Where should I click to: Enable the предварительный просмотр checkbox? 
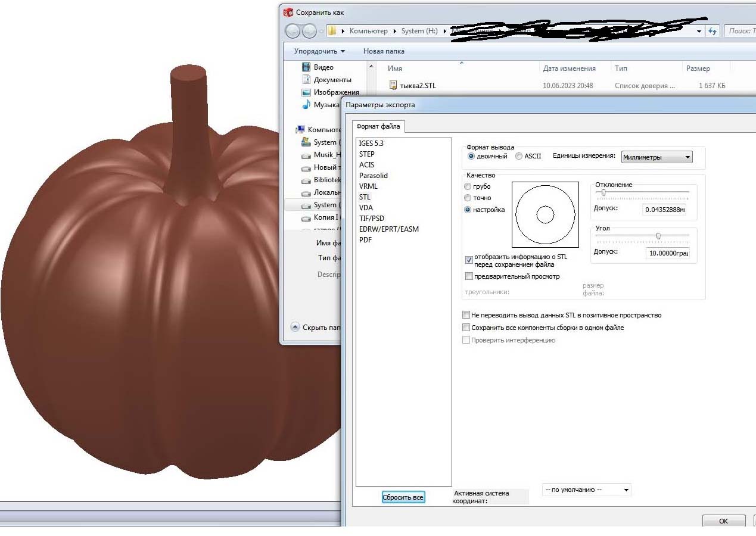(469, 276)
